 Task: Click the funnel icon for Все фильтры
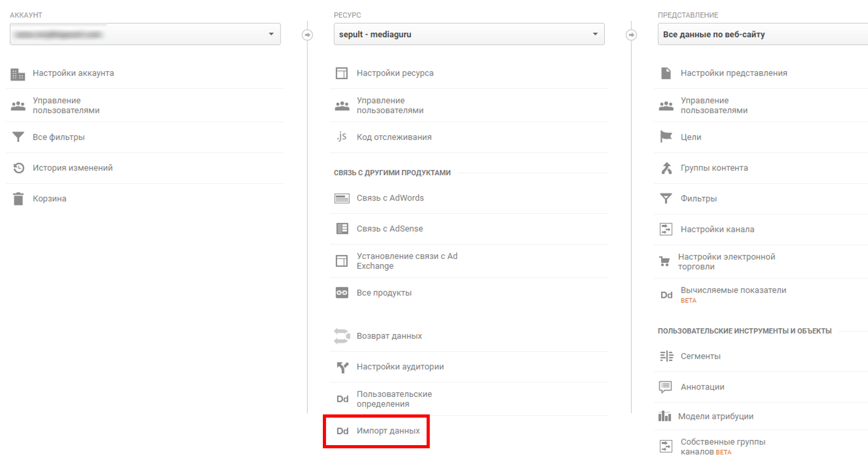[18, 137]
